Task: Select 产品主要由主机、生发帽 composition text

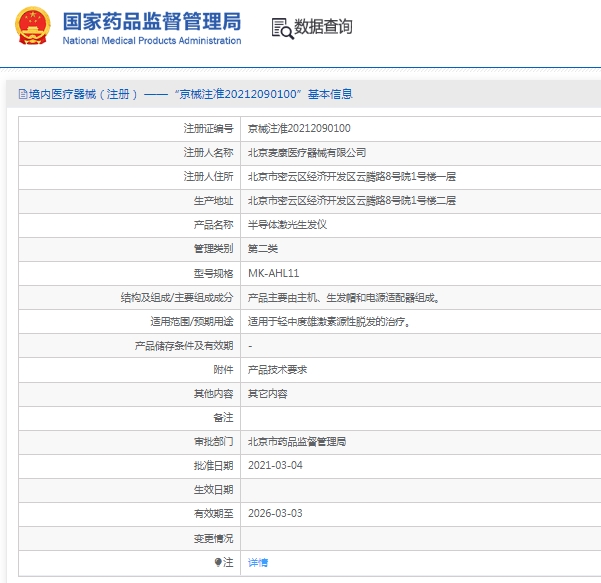Action: point(343,297)
